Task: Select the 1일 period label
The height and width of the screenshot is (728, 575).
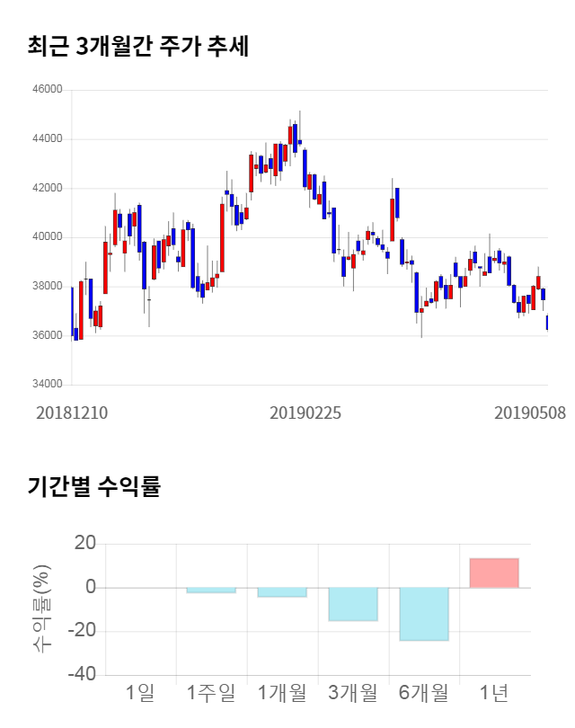Action: 140,693
